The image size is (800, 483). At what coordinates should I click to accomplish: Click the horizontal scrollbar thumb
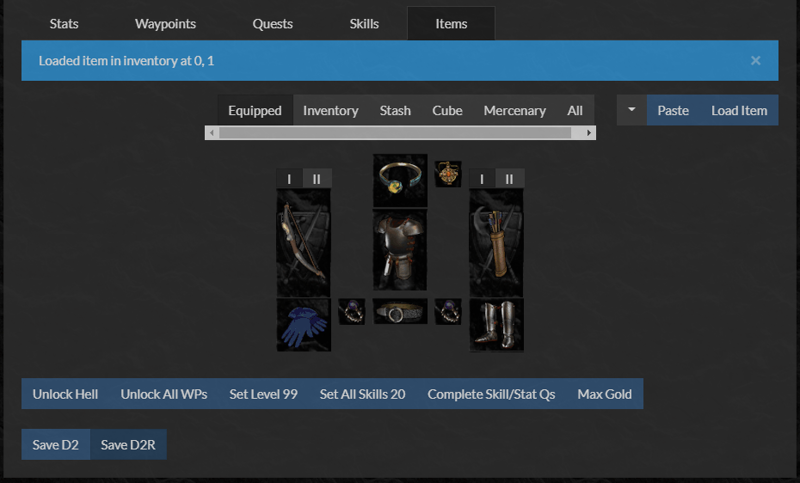(395, 133)
